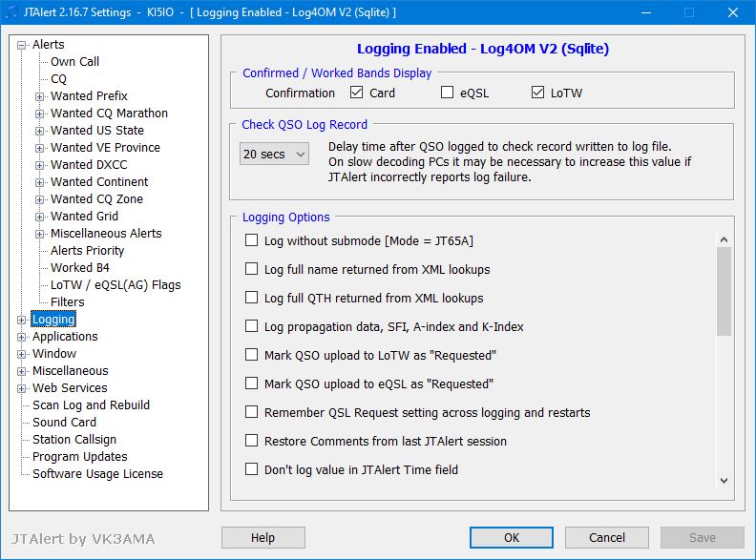Check Log full name from XML lookups

pos(251,268)
